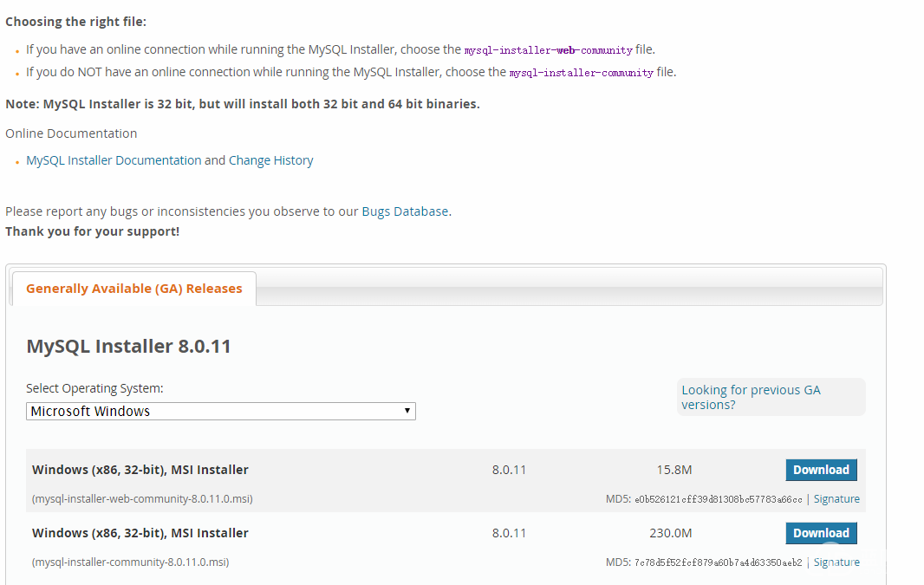Click version 8.0.11 in the 15.8M row
This screenshot has width=924, height=585.
coord(509,470)
